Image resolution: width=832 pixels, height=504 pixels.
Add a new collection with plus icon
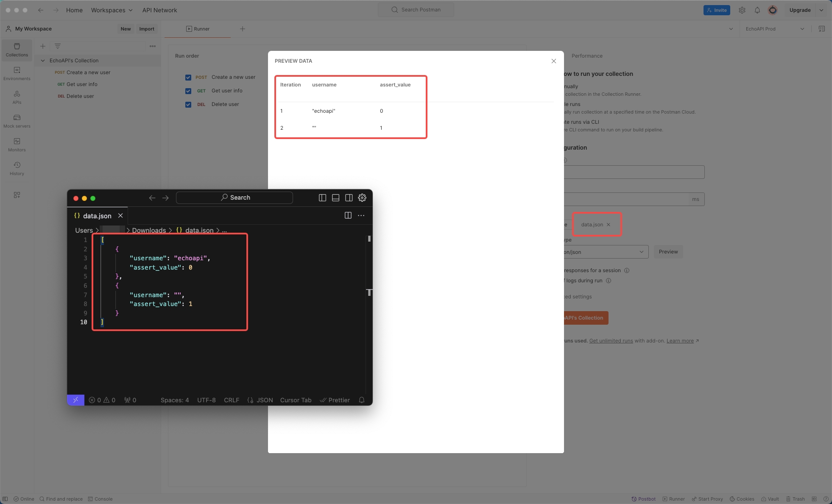click(42, 46)
